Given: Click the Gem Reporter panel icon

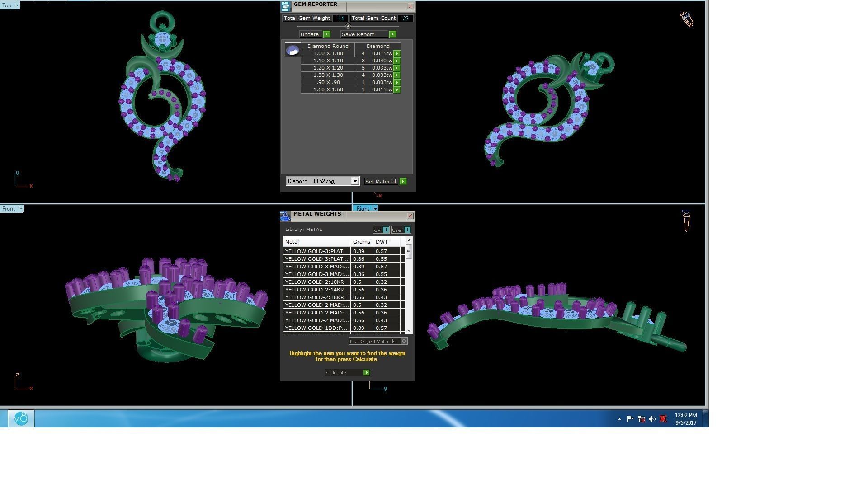Looking at the screenshot, I should tap(286, 6).
